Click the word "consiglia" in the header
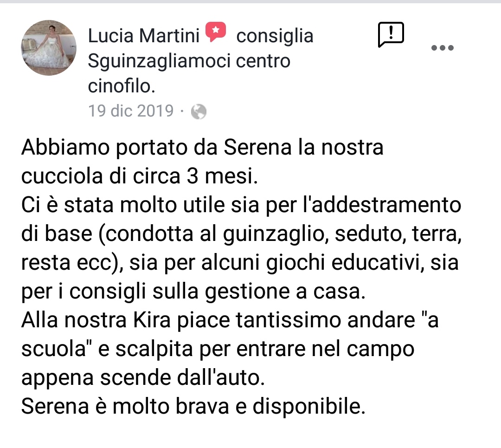 [275, 35]
